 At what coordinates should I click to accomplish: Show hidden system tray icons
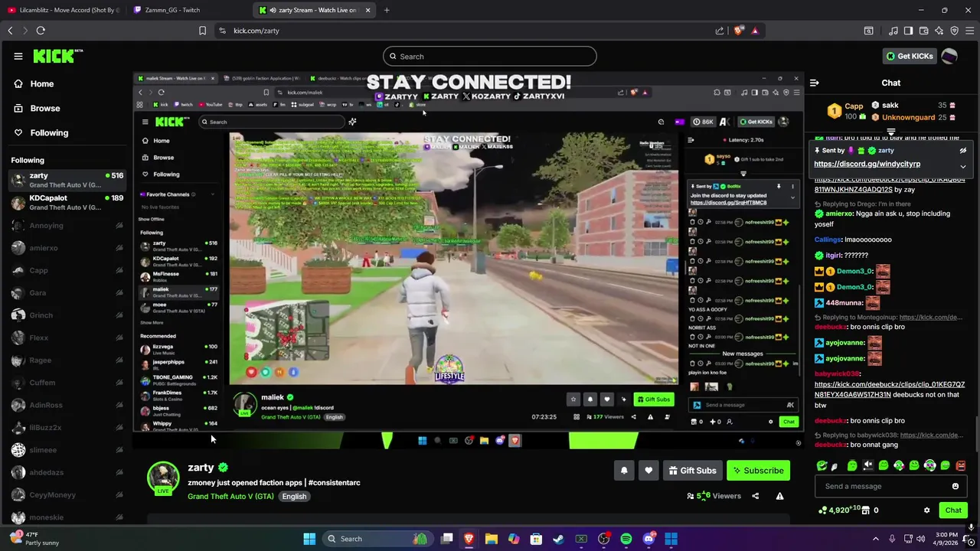click(x=876, y=539)
